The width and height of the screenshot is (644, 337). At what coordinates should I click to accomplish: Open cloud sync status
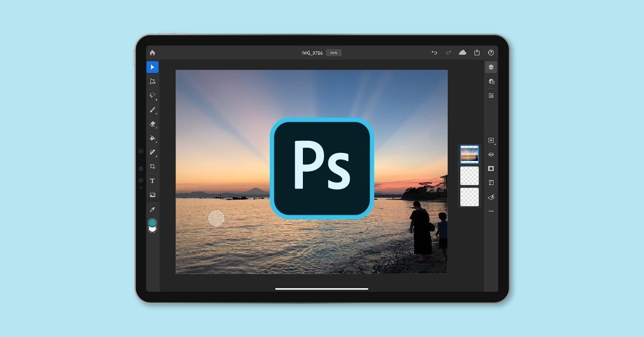click(462, 52)
